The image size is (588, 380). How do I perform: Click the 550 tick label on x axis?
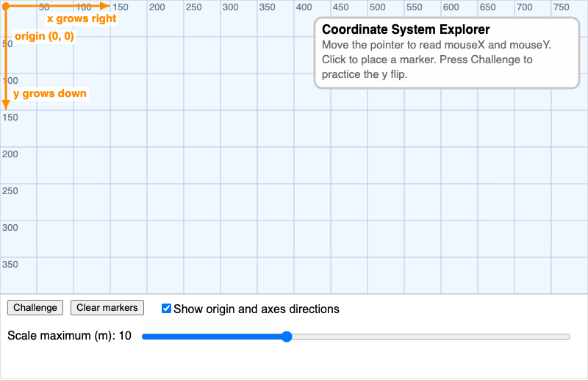pyautogui.click(x=414, y=7)
